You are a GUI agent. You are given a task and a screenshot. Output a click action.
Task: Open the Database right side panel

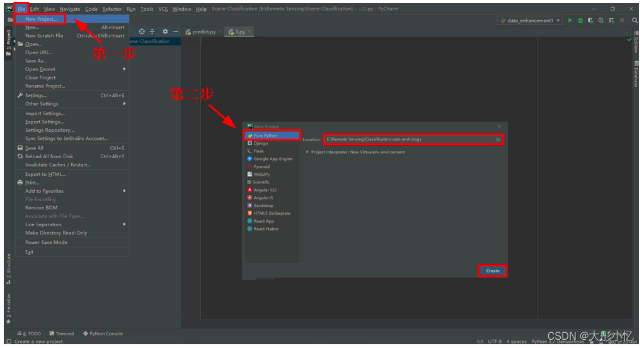[636, 74]
